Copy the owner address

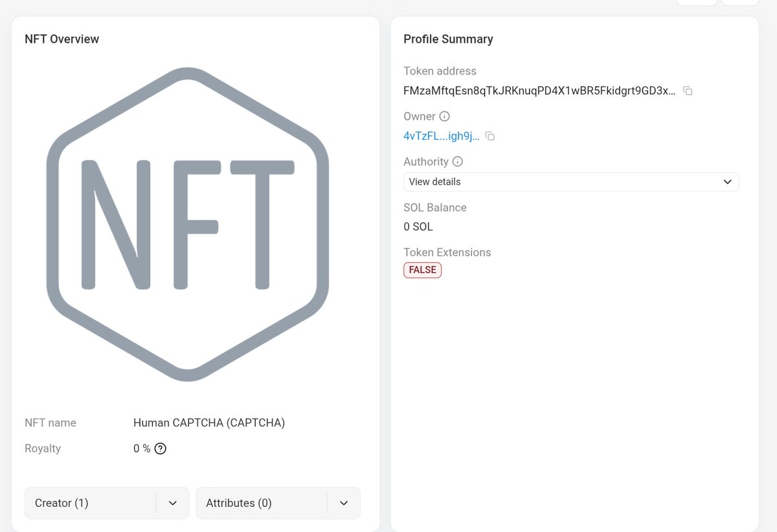click(x=490, y=137)
